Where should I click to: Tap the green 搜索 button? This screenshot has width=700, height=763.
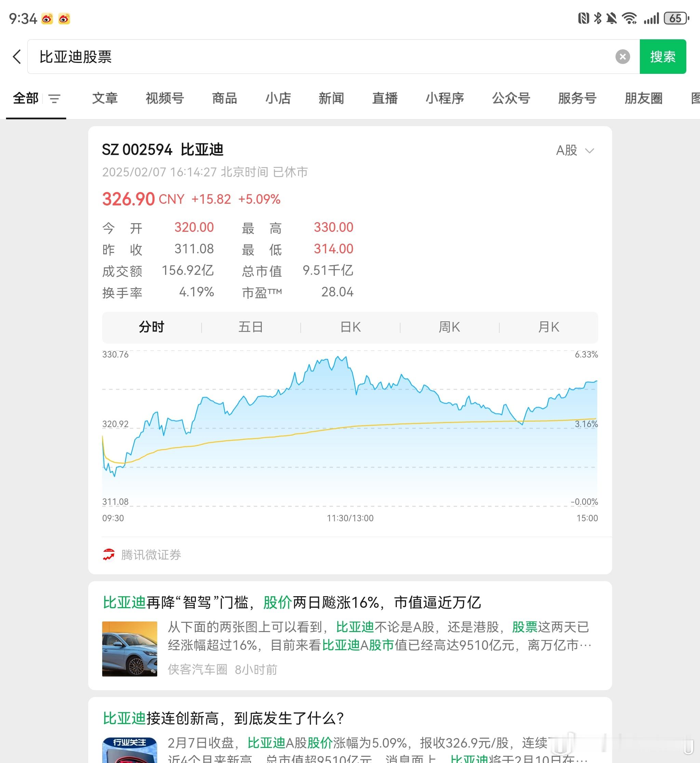point(662,56)
